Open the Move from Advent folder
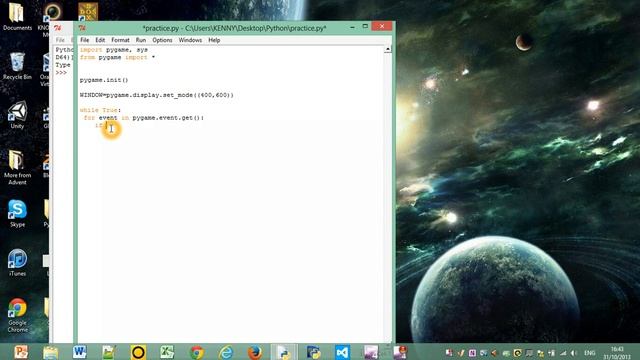Screen dimensions: 640x360 click(x=17, y=167)
